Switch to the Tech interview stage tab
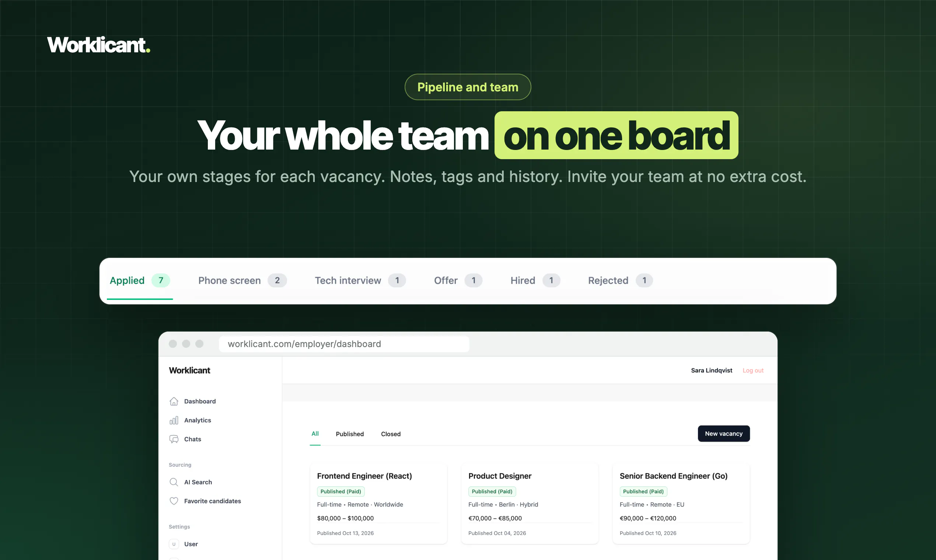936x560 pixels. point(360,280)
